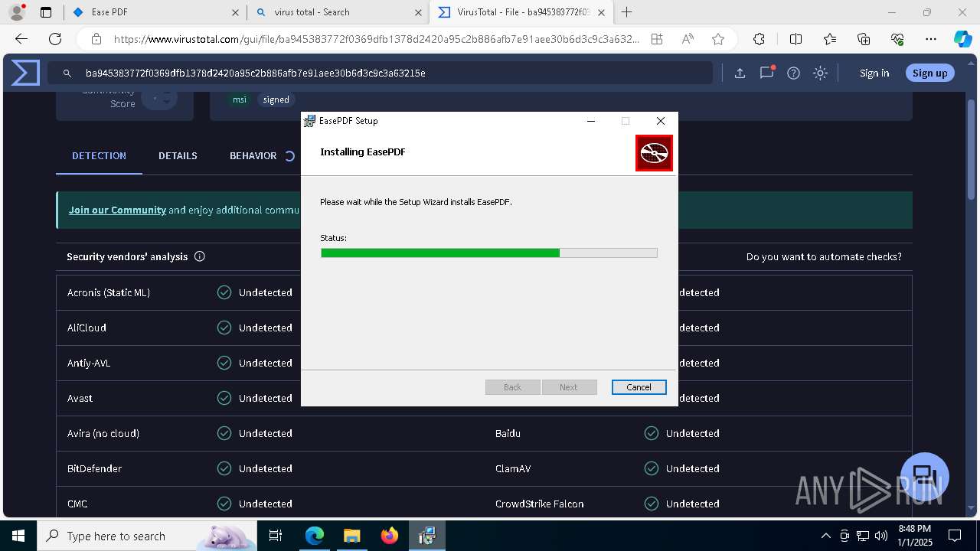980x551 pixels.
Task: Close the virus total Search tab
Action: click(x=418, y=12)
